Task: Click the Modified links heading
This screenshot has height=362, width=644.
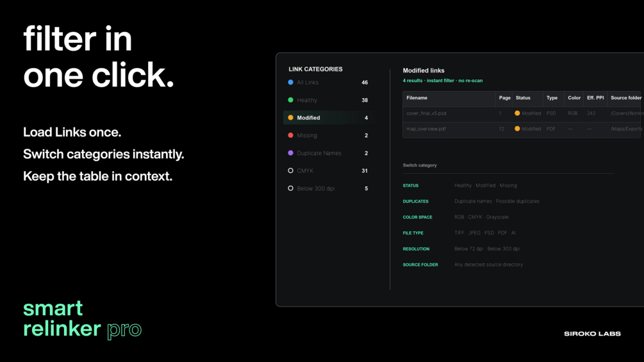Action: [424, 70]
